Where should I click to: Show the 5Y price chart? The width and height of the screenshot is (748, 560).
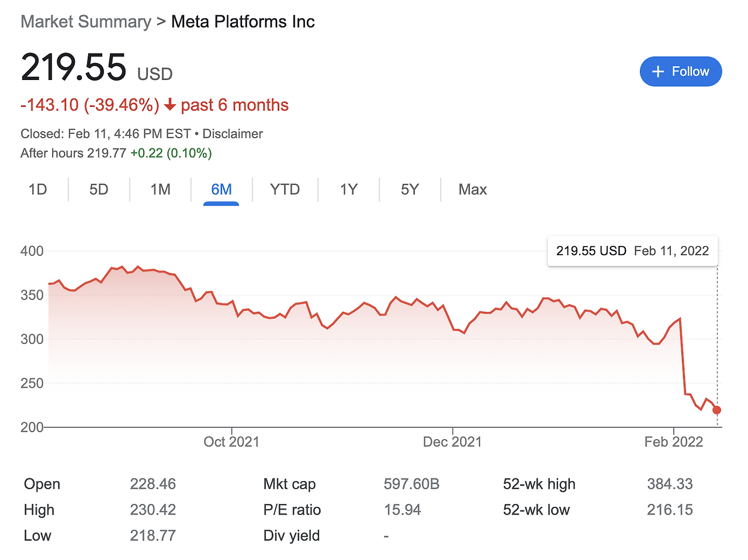pyautogui.click(x=410, y=190)
